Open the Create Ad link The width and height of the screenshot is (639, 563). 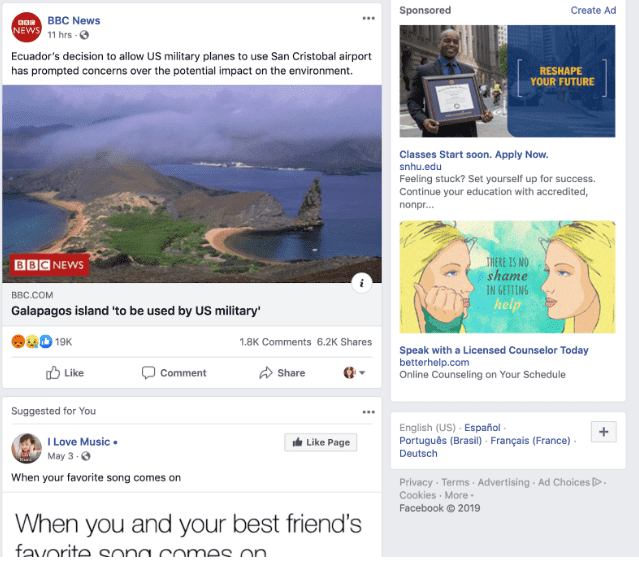[x=593, y=11]
